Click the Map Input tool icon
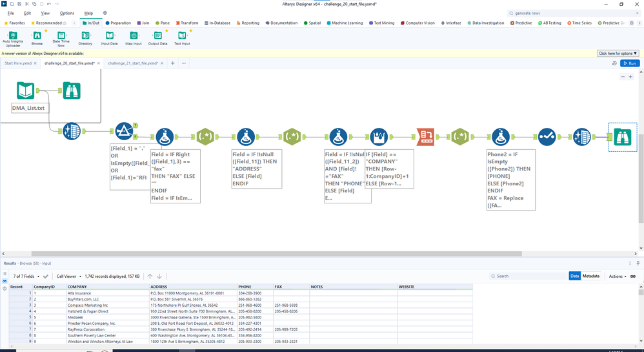Image resolution: width=644 pixels, height=352 pixels. tap(134, 37)
